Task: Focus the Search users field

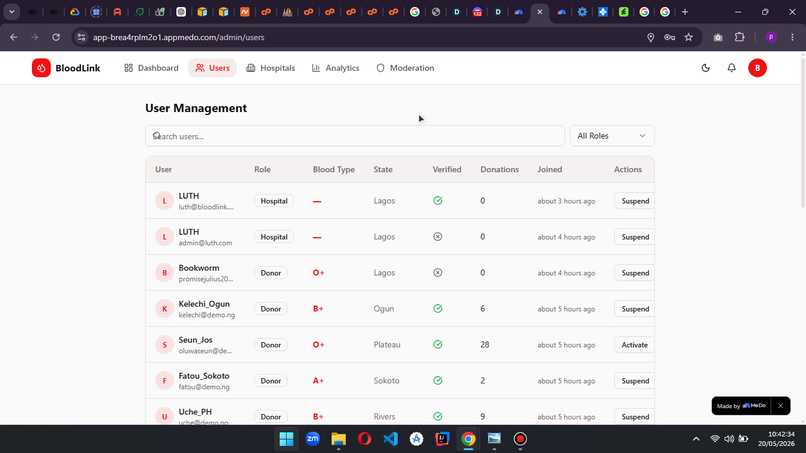Action: point(355,136)
